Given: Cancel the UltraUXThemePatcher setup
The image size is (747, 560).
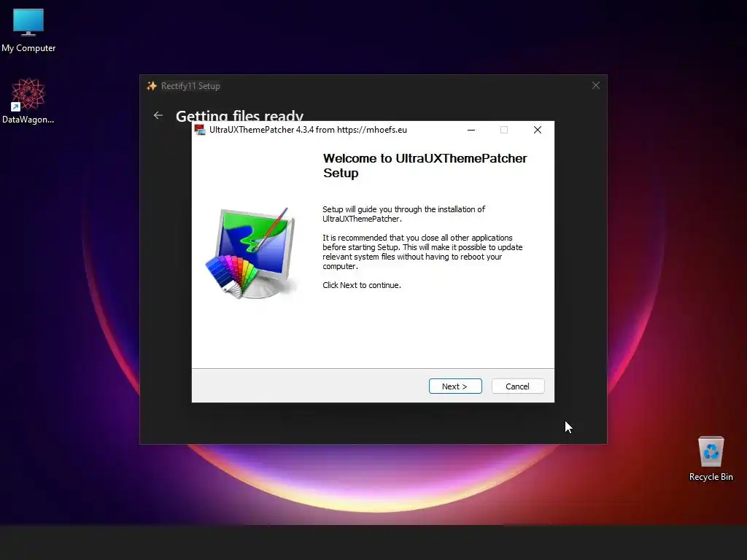Looking at the screenshot, I should 517,386.
